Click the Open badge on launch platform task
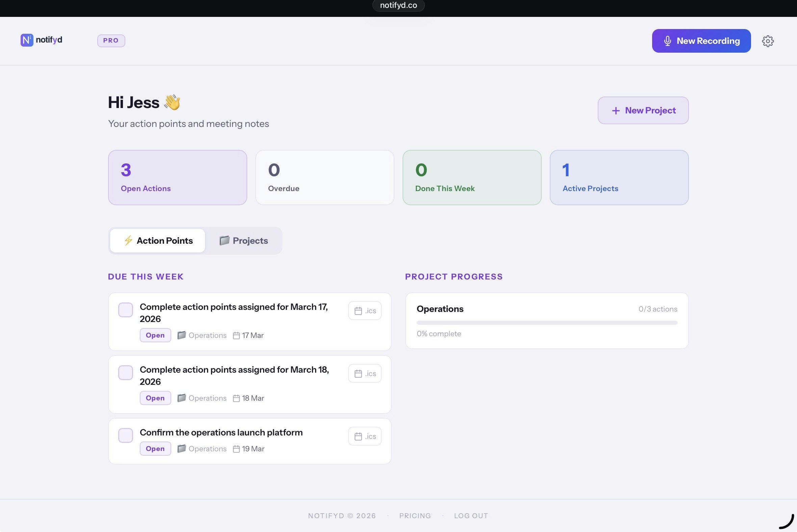797x532 pixels. pyautogui.click(x=155, y=449)
